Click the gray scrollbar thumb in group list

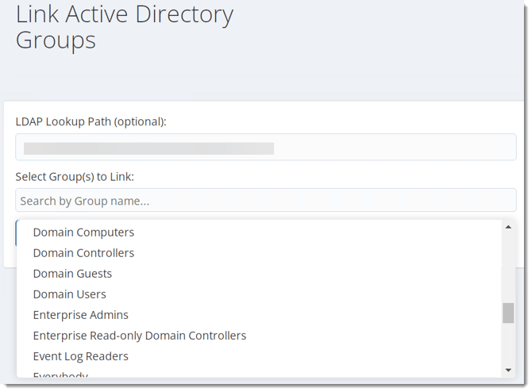pos(508,313)
